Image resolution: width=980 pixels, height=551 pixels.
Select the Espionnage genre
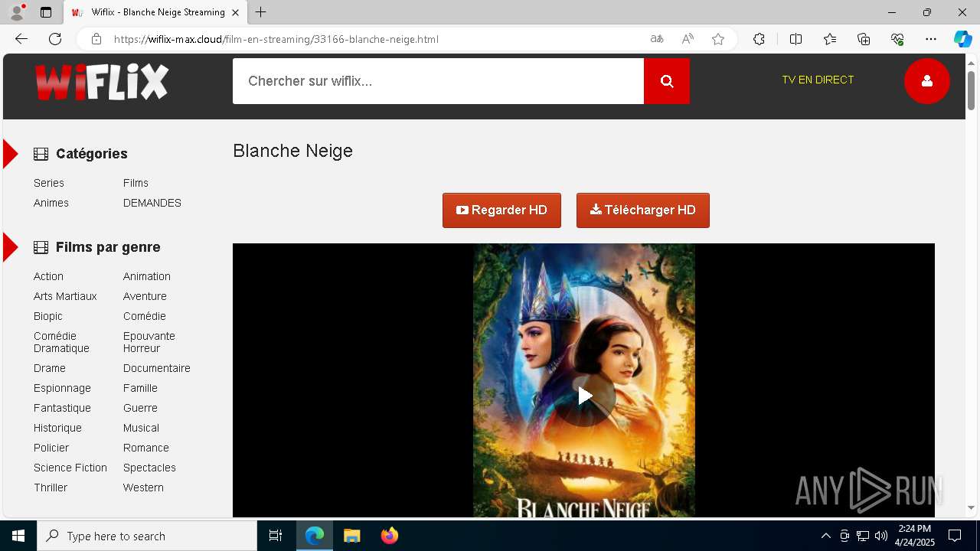tap(62, 388)
